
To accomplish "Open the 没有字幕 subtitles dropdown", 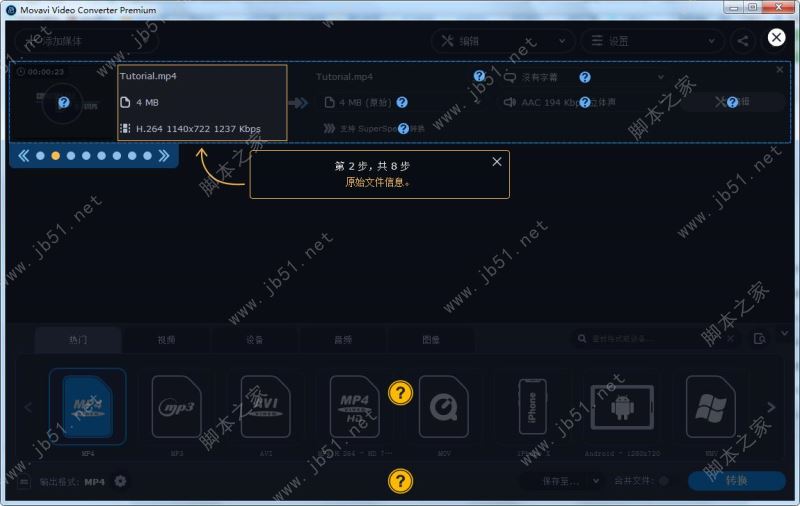I will [584, 77].
